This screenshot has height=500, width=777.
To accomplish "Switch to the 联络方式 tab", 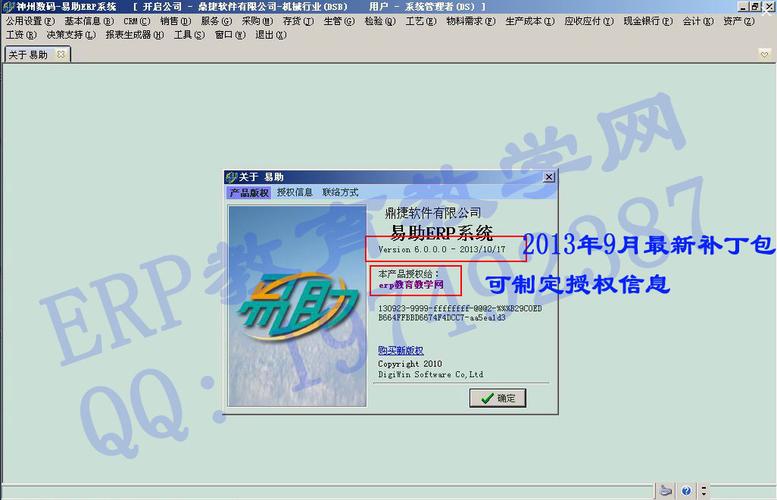I will tap(340, 192).
